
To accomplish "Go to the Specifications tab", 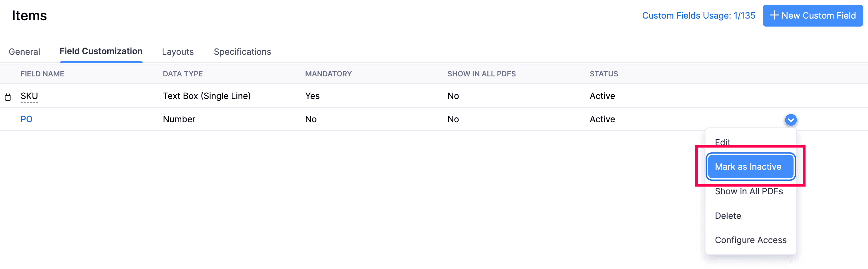I will (x=242, y=51).
